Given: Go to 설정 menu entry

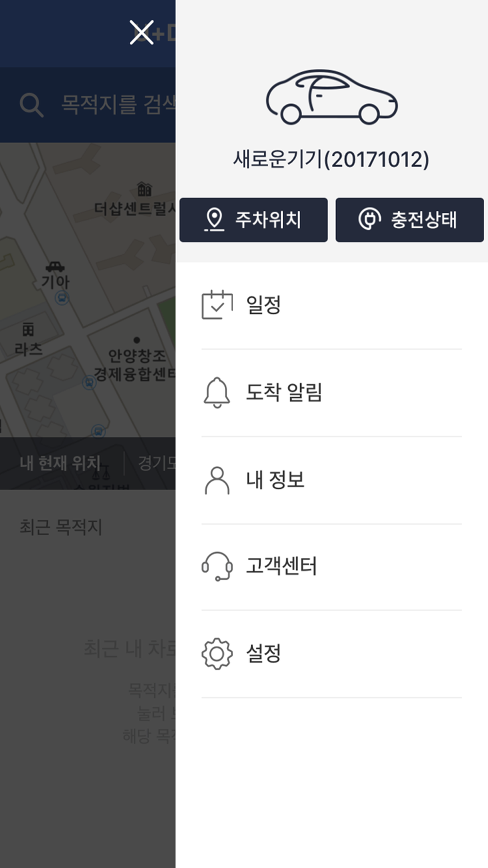Looking at the screenshot, I should tap(264, 654).
